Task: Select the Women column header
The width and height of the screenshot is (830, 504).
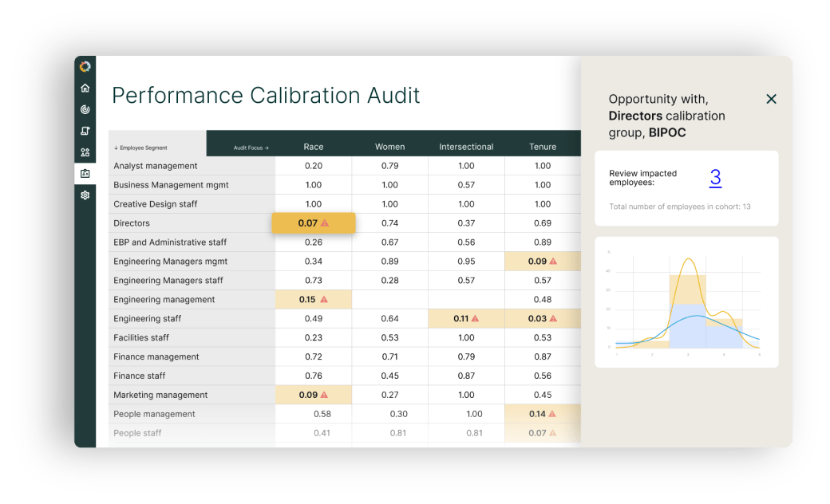Action: click(390, 147)
